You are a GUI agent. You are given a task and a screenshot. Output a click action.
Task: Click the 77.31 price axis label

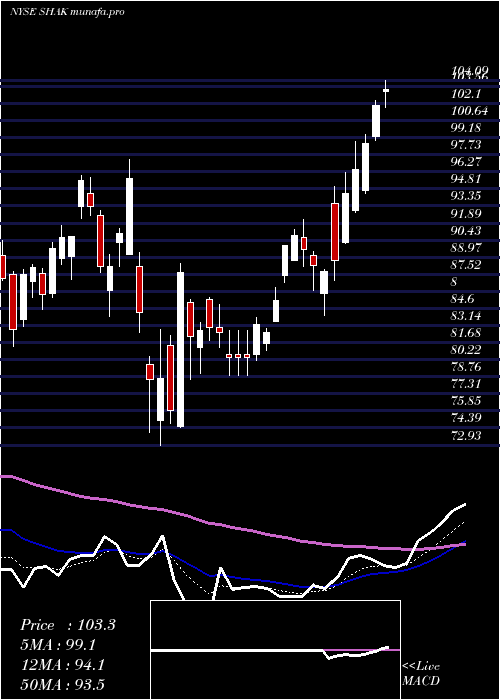point(466,384)
